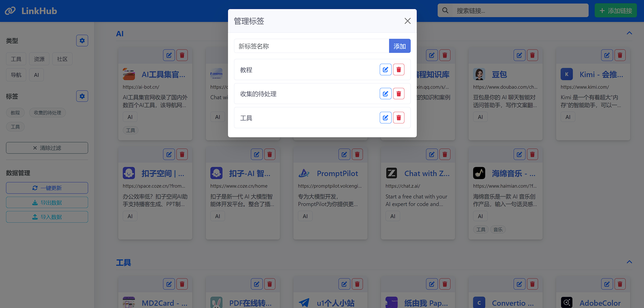Screen dimensions: 644x308
Task: Click 音乐 tag on 海绵音乐 card
Action: coord(498,229)
